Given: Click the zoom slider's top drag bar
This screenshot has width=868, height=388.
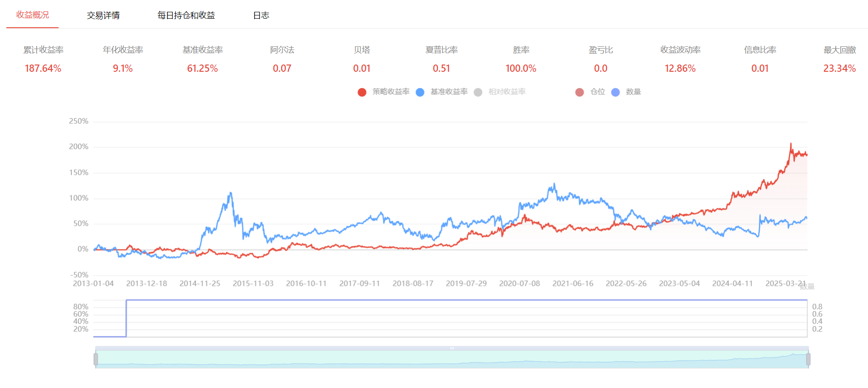Looking at the screenshot, I should [x=452, y=348].
